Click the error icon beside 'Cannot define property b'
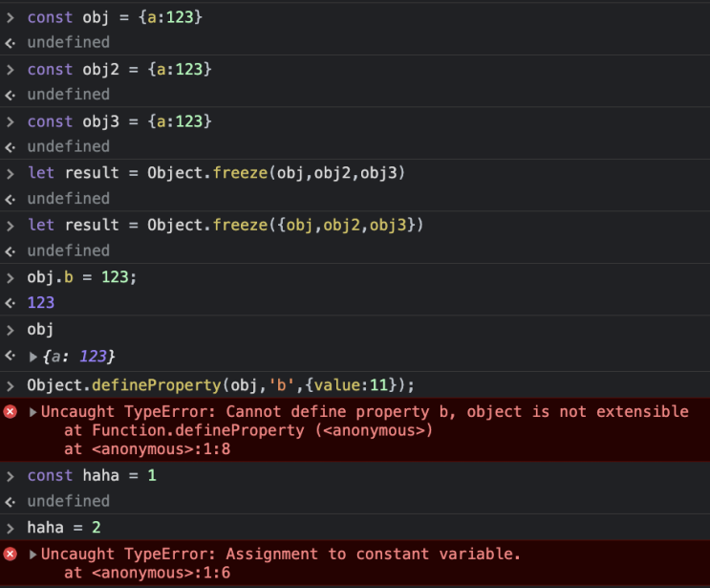The width and height of the screenshot is (710, 588). pos(10,411)
